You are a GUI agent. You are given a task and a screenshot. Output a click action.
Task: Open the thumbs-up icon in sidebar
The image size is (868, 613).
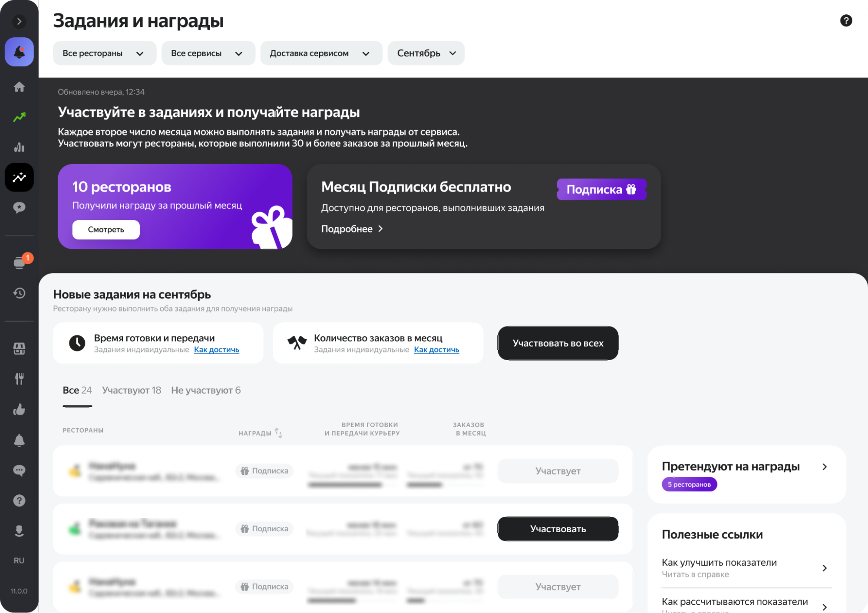19,409
